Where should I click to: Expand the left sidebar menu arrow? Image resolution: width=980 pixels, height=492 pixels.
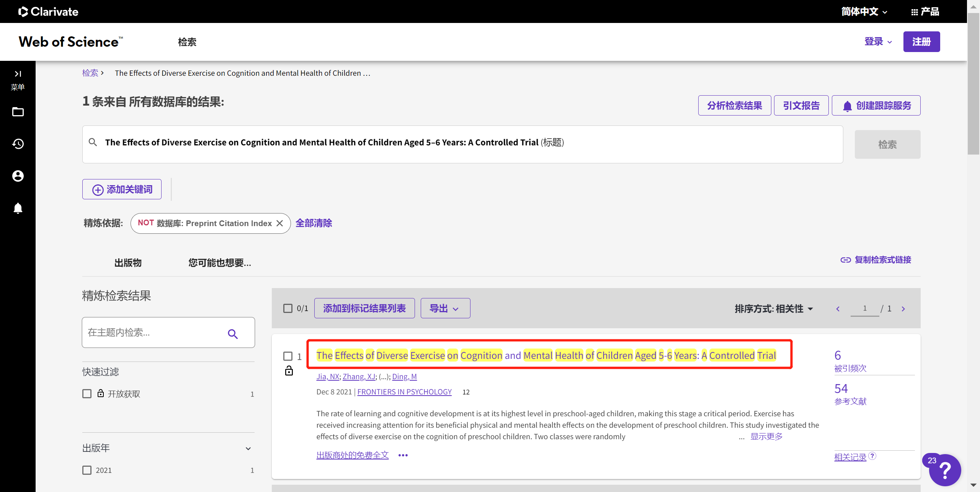pos(18,73)
